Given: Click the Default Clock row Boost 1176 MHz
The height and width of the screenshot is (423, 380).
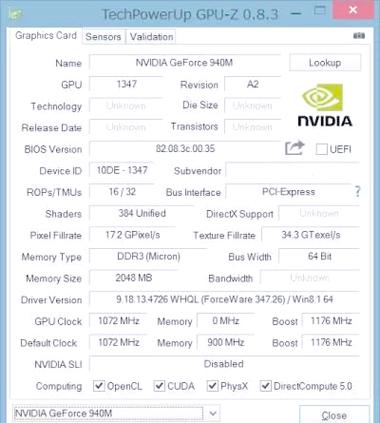Looking at the screenshot, I should tap(331, 342).
